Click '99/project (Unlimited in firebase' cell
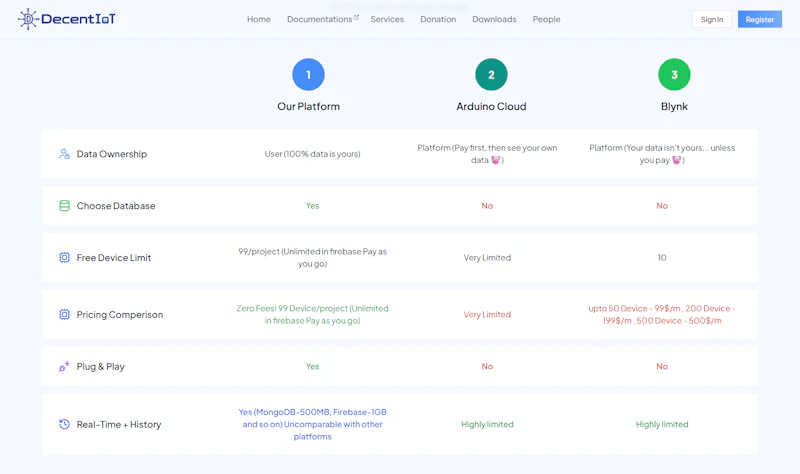 click(312, 258)
